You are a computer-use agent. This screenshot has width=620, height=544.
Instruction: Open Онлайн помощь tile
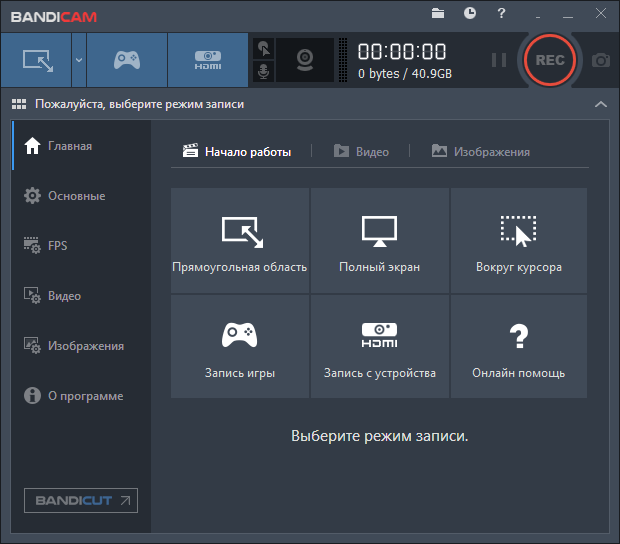coord(519,346)
